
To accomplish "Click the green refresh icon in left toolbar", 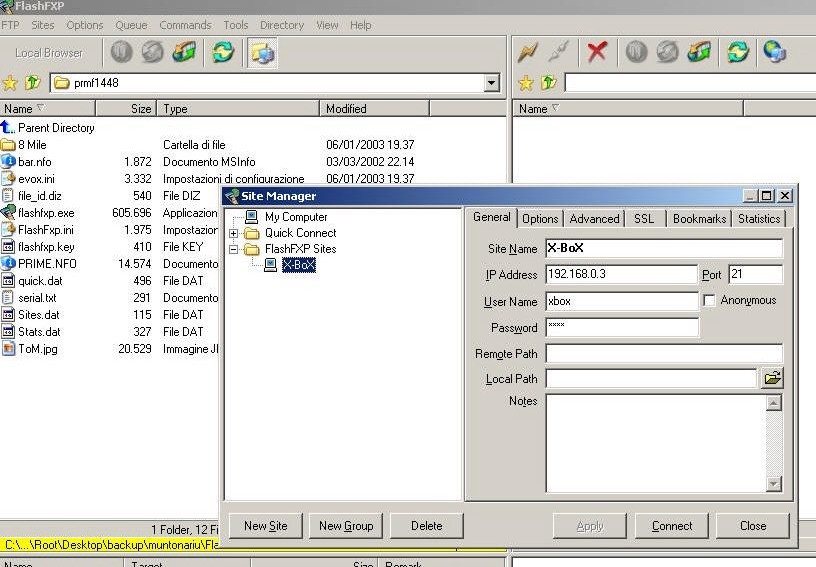I will coord(223,52).
